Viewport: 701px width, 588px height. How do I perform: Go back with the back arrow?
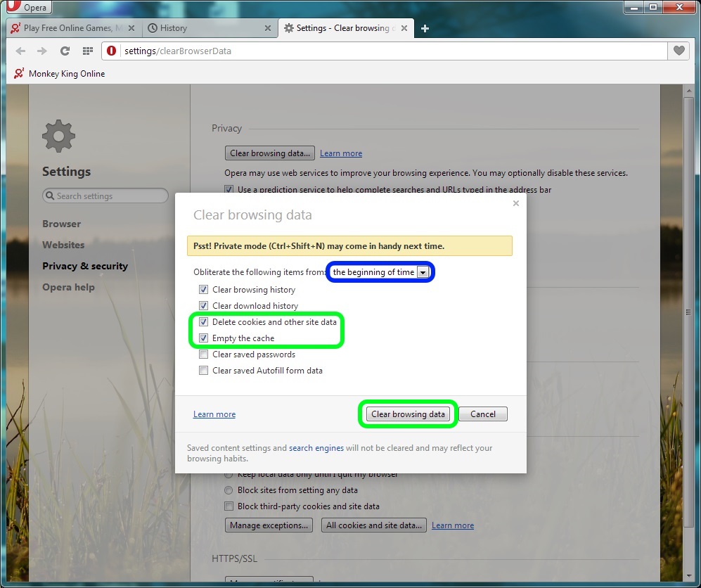20,51
